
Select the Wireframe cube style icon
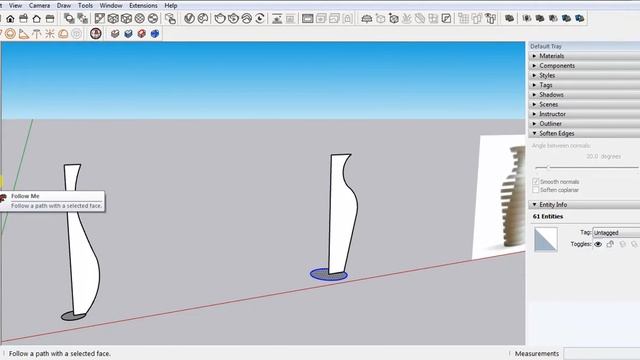[127, 18]
